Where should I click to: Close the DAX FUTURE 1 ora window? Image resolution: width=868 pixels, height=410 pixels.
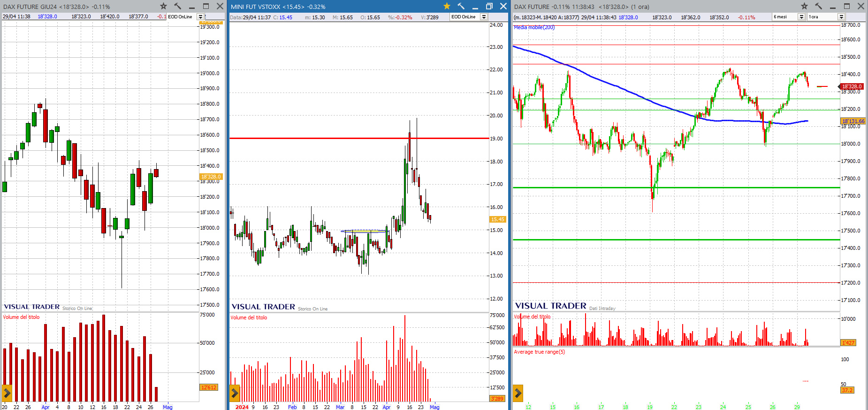pos(860,6)
